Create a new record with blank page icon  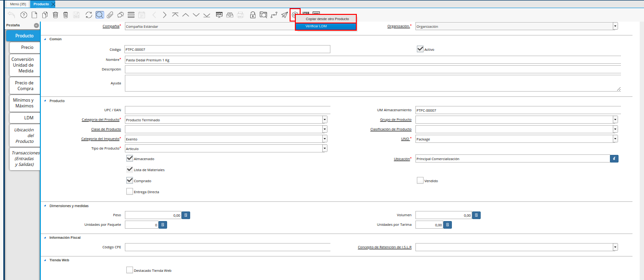[x=34, y=15]
